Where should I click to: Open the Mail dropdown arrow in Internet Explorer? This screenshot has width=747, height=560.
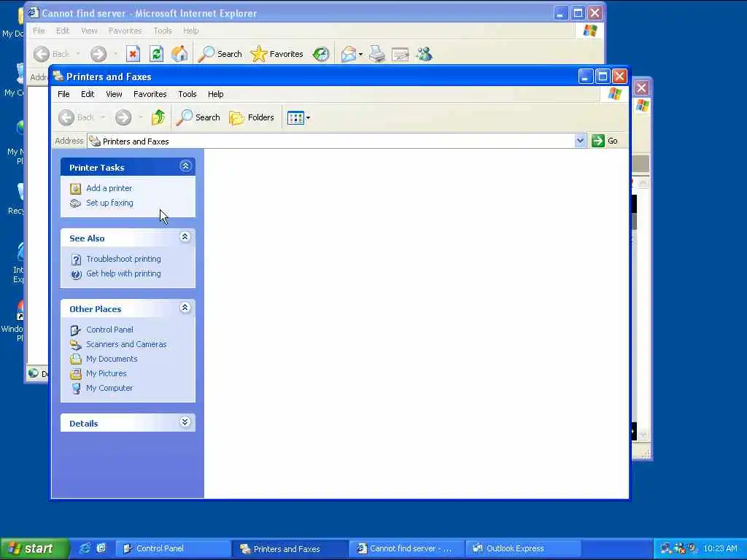pyautogui.click(x=360, y=54)
